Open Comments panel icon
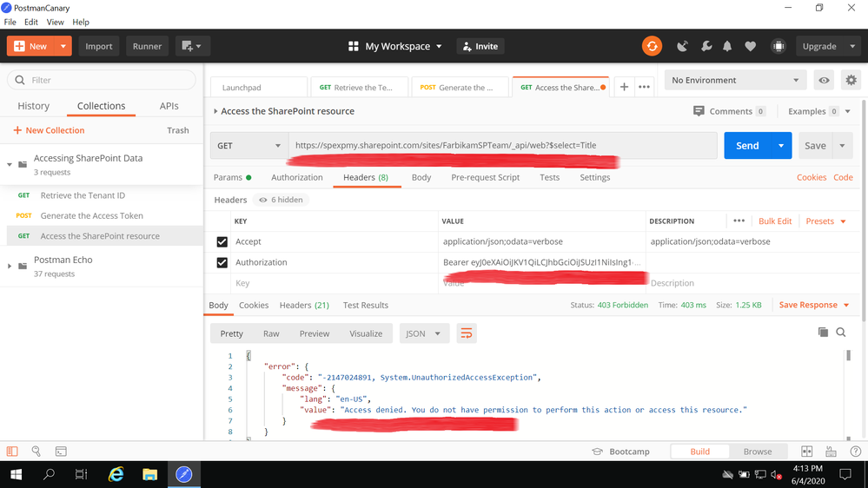Image resolution: width=868 pixels, height=488 pixels. click(x=699, y=111)
